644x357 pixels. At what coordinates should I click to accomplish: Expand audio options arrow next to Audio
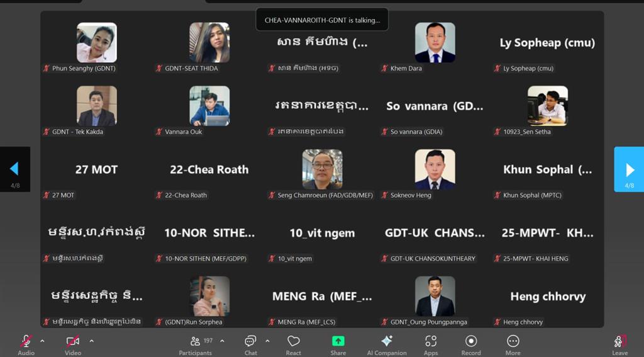(x=42, y=341)
